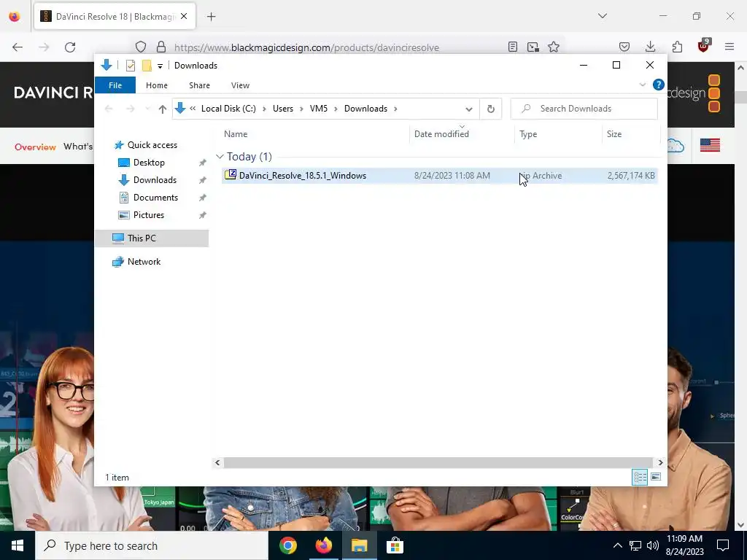Select US flag region icon on webpage
Image resolution: width=747 pixels, height=560 pixels.
tap(710, 145)
